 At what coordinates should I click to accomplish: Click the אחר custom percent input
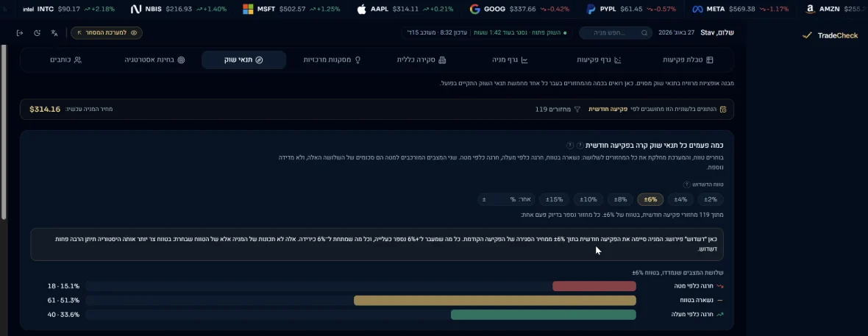coord(507,199)
